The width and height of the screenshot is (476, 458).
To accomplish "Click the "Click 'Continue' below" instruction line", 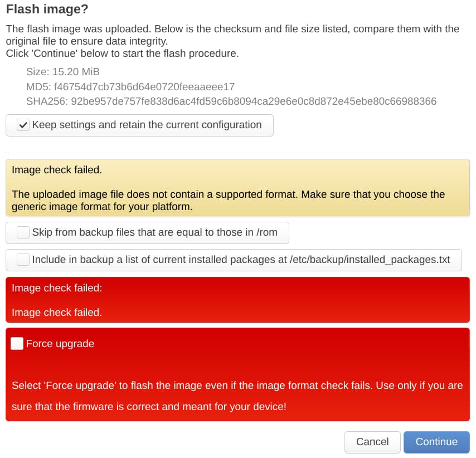I will click(x=122, y=53).
